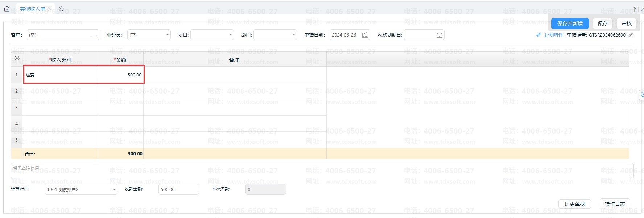Click the 收款金额 input field
Image resolution: width=644 pixels, height=218 pixels.
point(178,189)
